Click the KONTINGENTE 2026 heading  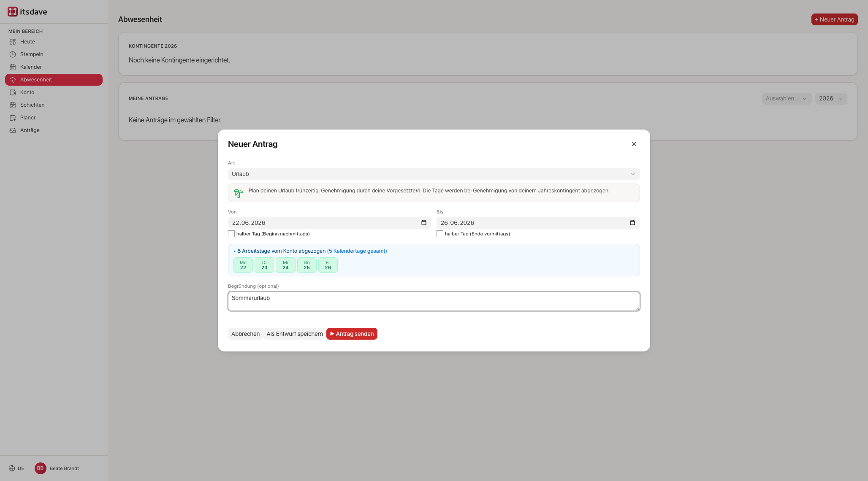point(153,46)
